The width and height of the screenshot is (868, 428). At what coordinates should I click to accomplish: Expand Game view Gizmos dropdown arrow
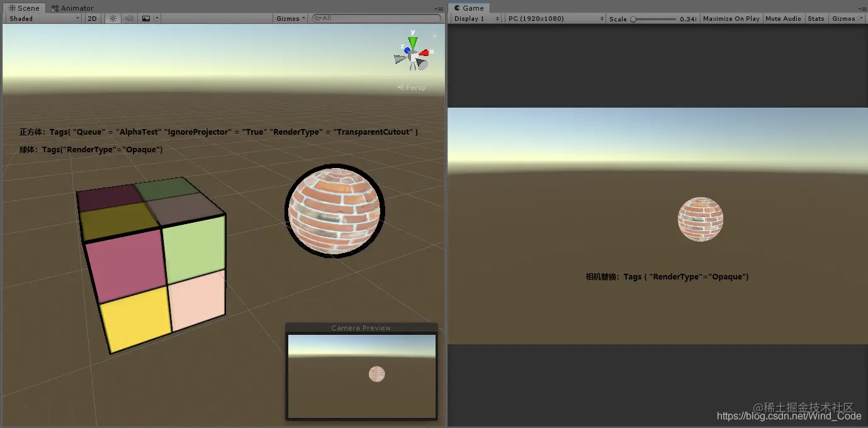[x=861, y=18]
